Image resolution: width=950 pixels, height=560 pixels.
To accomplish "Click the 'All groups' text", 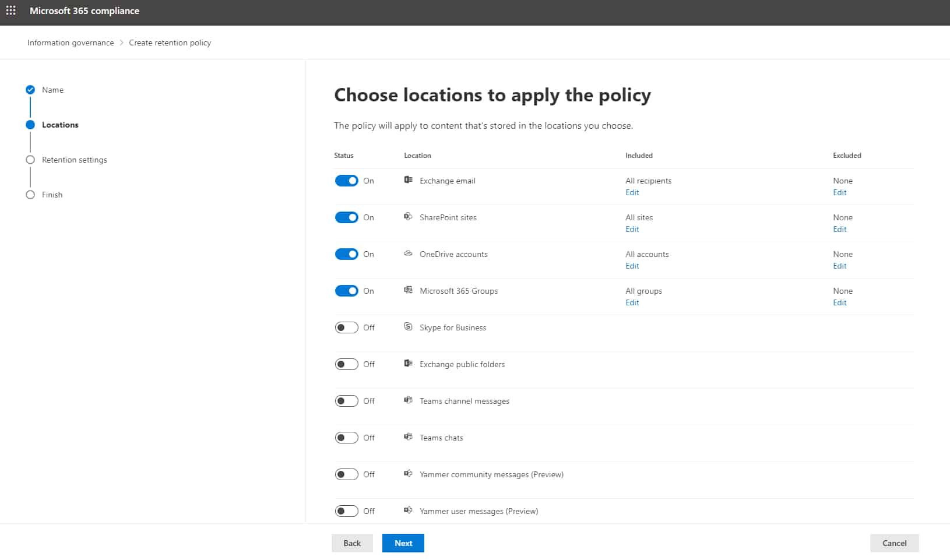I will click(x=644, y=291).
